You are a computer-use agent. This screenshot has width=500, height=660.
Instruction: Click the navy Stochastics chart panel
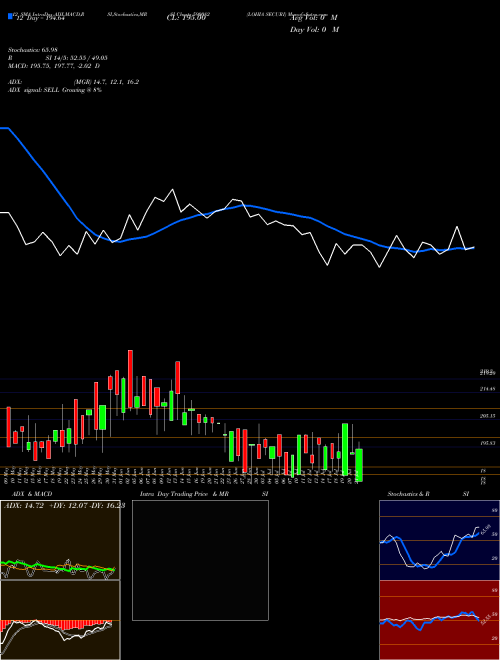click(439, 540)
